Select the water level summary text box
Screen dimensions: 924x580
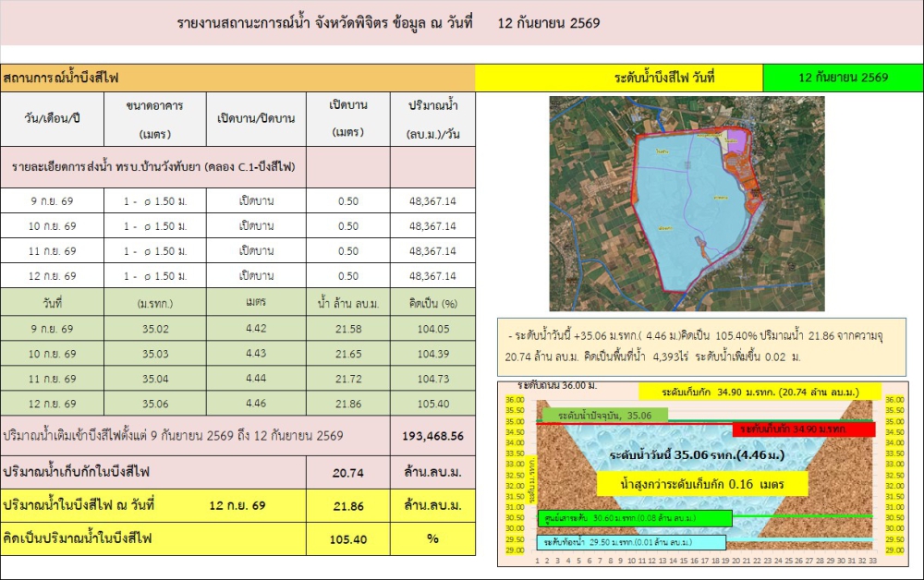click(x=701, y=347)
